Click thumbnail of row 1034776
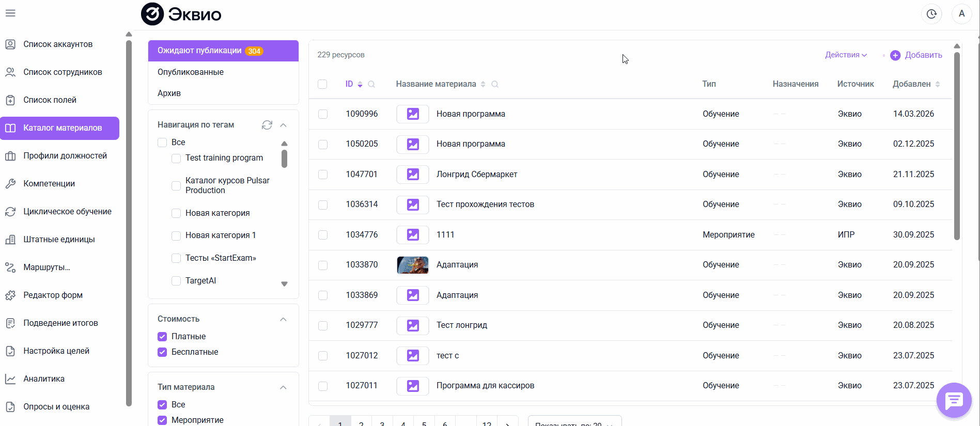Image resolution: width=980 pixels, height=426 pixels. 413,235
